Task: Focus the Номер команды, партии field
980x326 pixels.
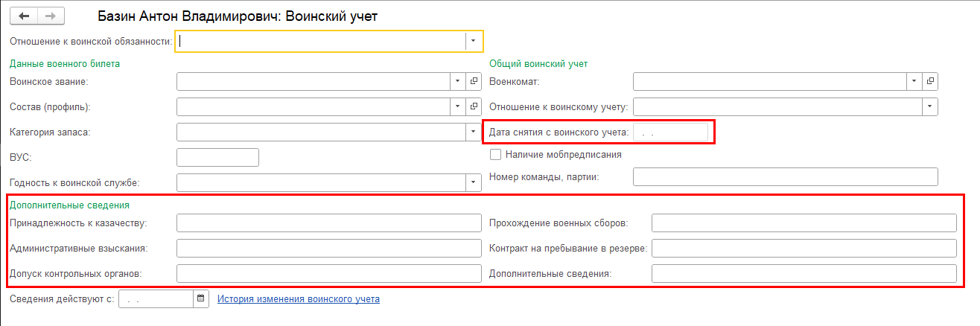Action: 785,176
